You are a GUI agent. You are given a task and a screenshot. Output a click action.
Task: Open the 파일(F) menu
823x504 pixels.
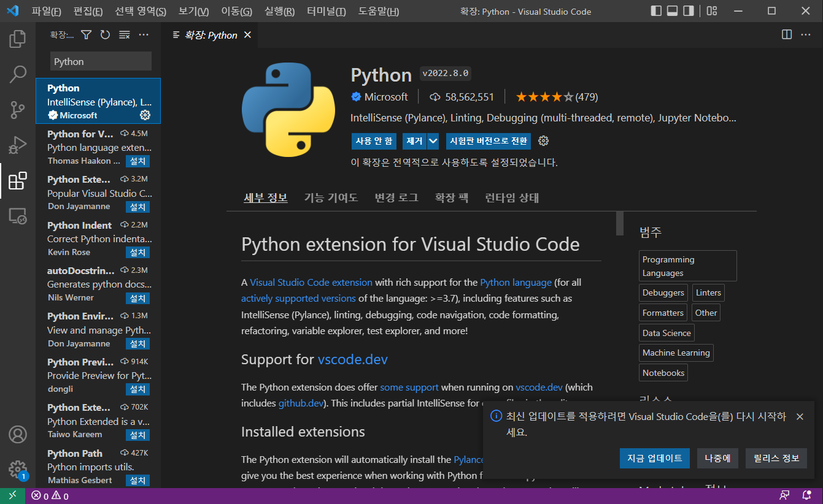tap(46, 12)
